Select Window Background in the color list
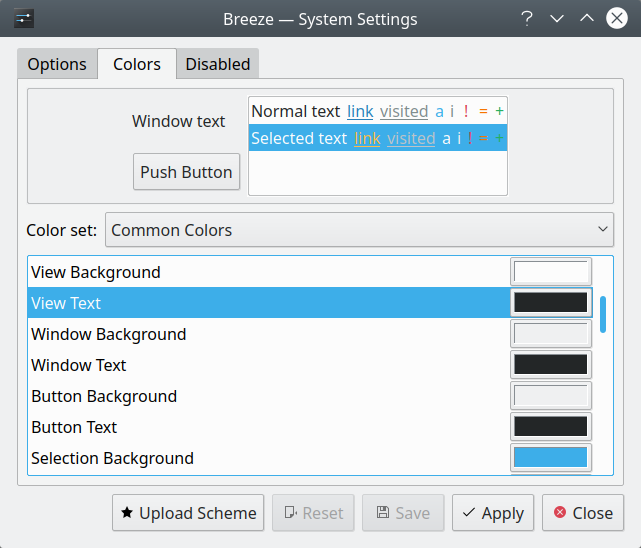641x548 pixels. click(x=108, y=334)
